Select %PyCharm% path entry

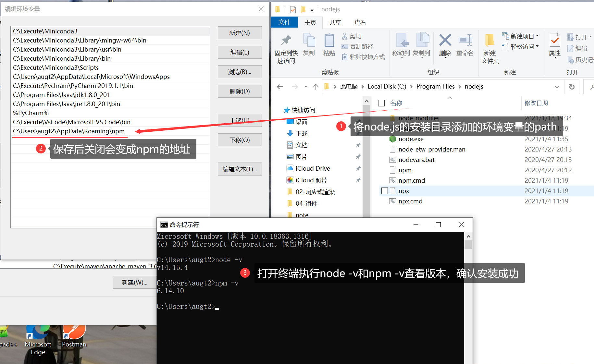(110, 113)
